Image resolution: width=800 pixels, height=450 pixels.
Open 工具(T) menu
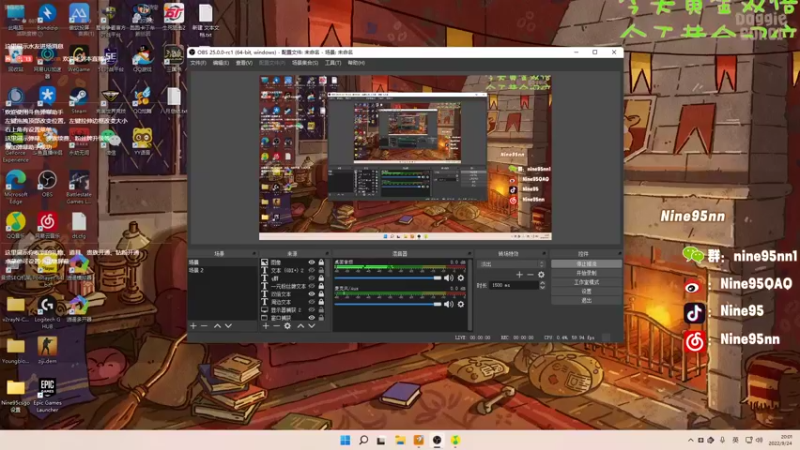tap(333, 63)
